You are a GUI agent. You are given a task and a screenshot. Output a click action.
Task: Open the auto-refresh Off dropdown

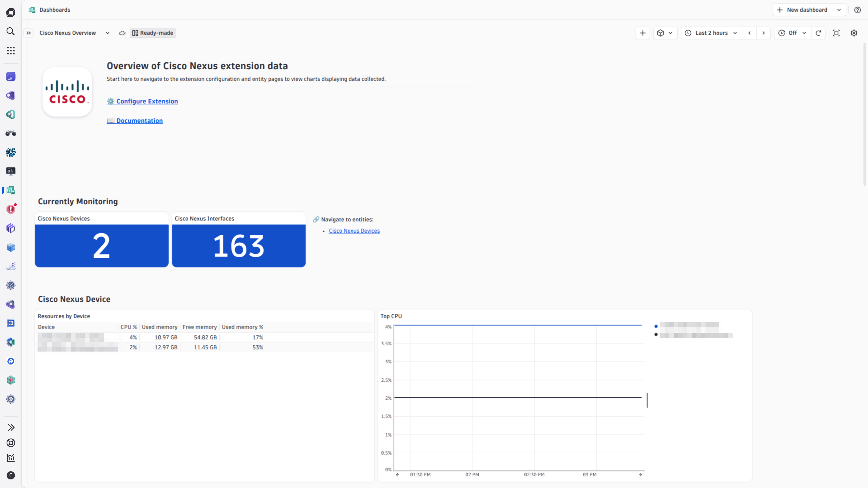[x=793, y=33]
